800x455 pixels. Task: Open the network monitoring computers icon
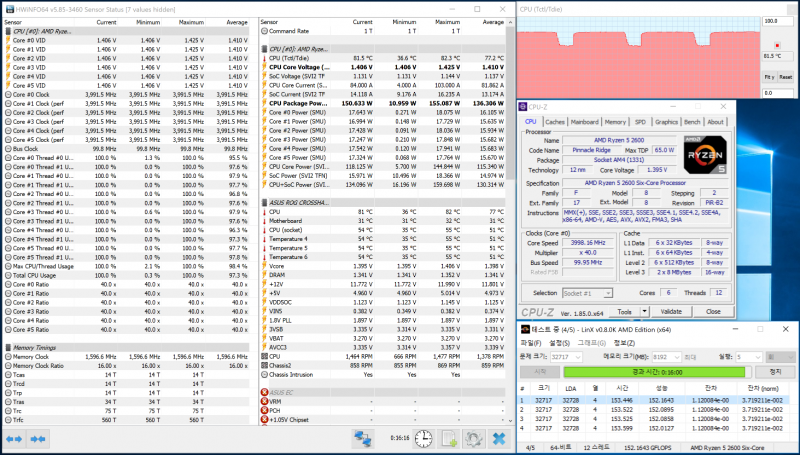pos(363,439)
